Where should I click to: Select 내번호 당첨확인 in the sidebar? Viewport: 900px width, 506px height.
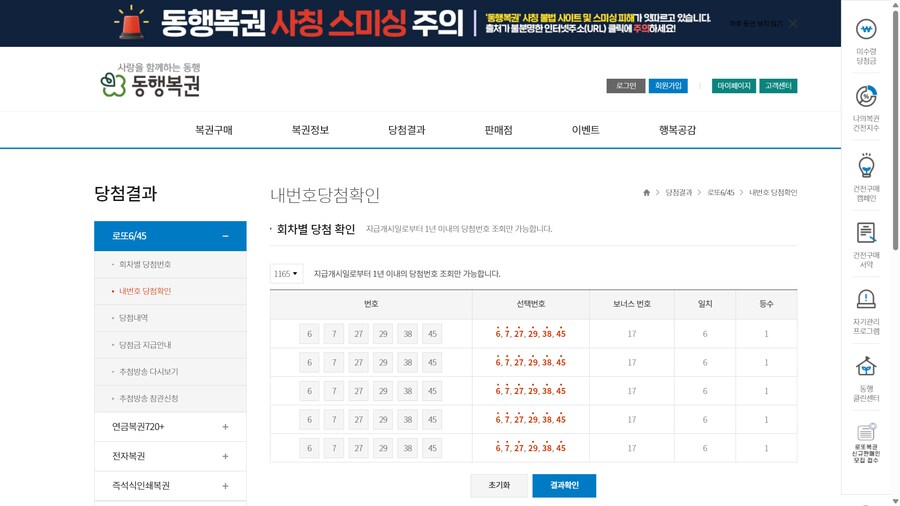pyautogui.click(x=145, y=291)
